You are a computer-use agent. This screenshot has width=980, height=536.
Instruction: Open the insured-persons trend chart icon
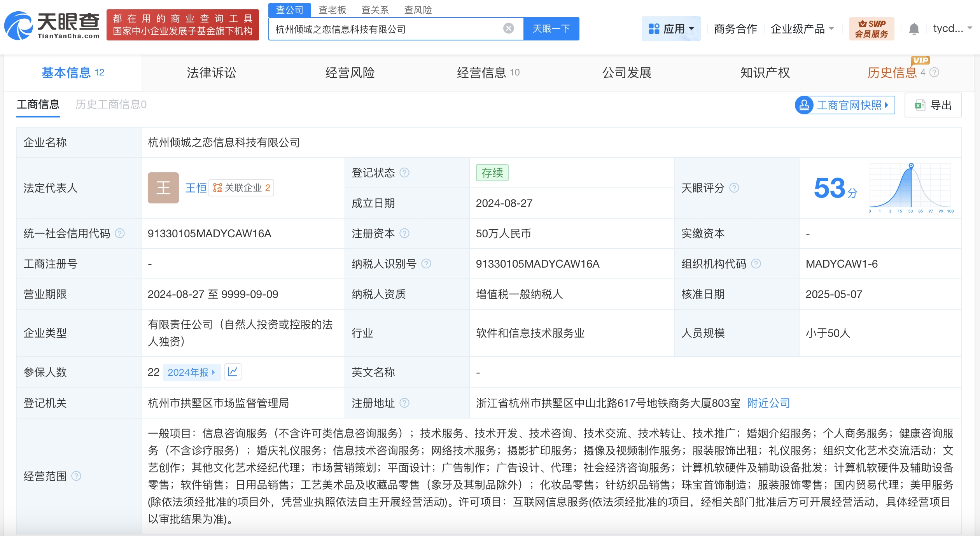[233, 372]
